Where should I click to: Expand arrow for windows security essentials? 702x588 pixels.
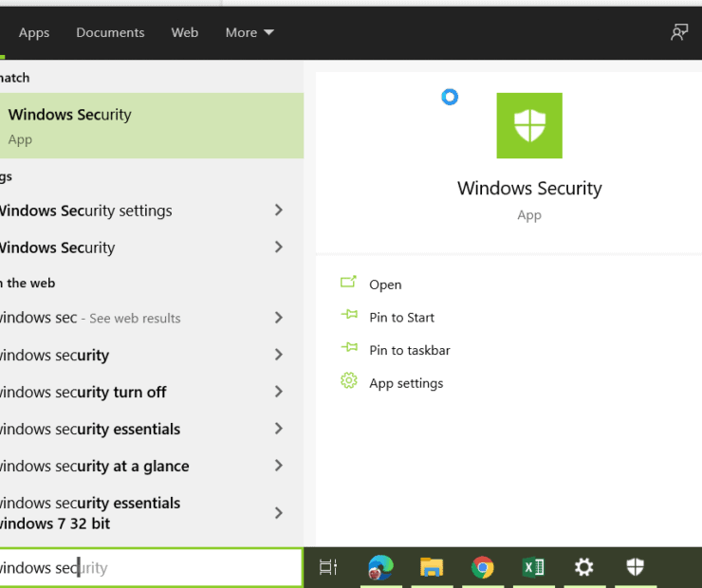(x=279, y=429)
